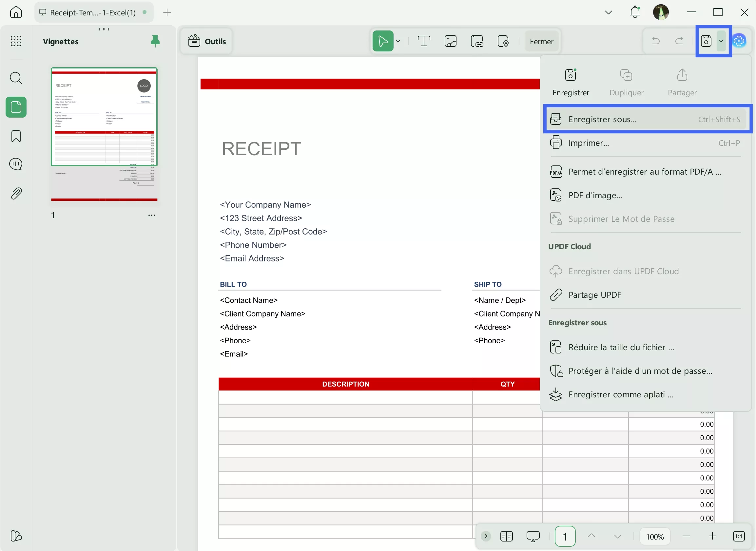Click the insert Link tool icon

pos(477,41)
